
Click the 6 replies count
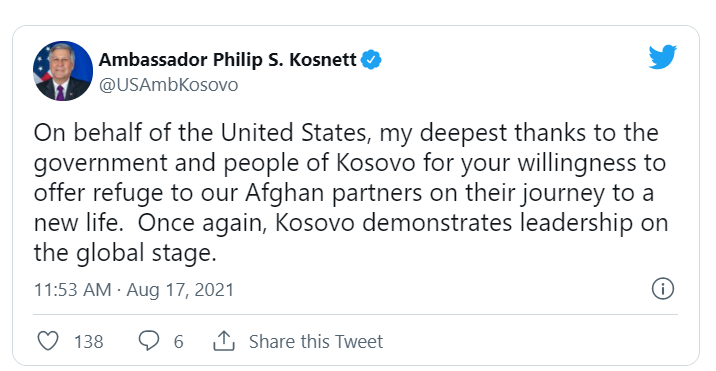[x=179, y=342]
